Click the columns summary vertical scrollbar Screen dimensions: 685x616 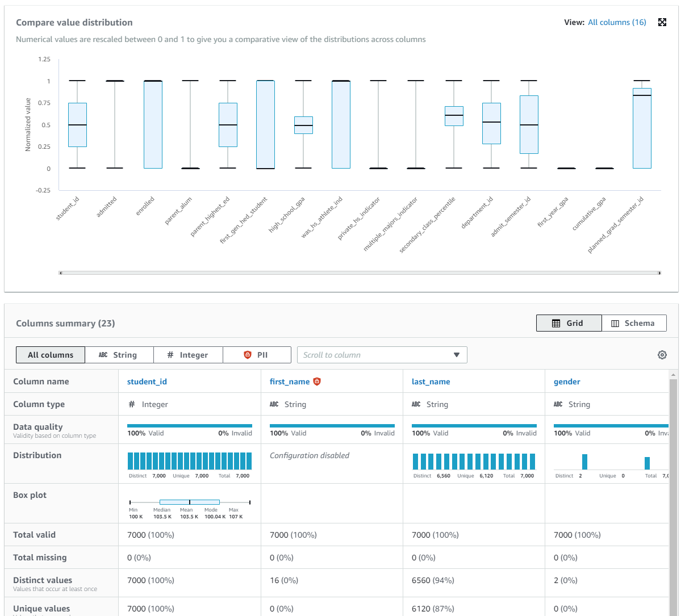673,494
